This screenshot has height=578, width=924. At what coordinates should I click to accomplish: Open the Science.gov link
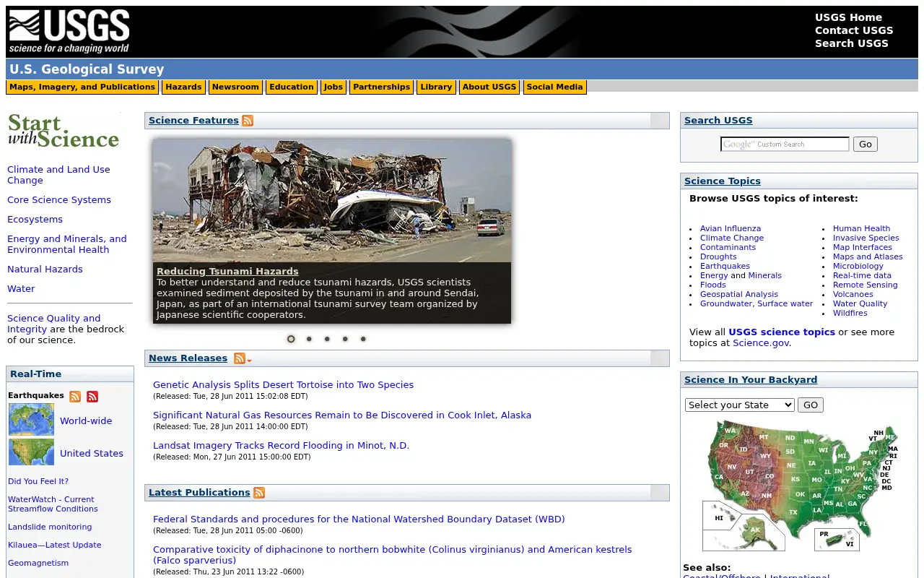(761, 343)
